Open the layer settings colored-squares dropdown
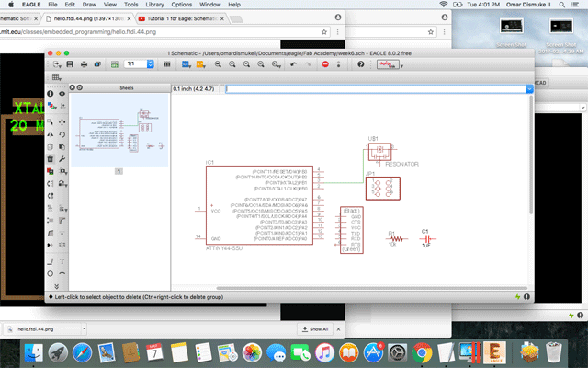Viewport: 588px width, 368px height. [x=51, y=107]
